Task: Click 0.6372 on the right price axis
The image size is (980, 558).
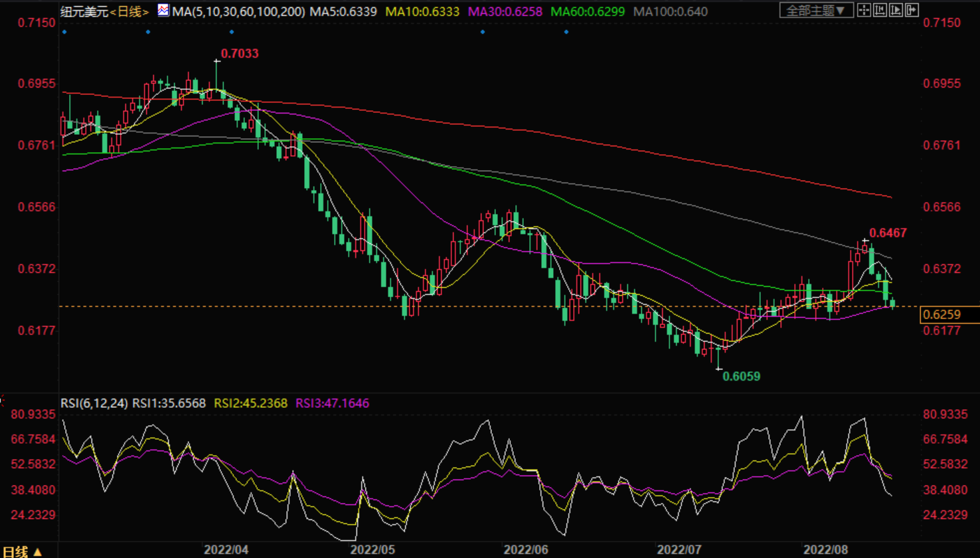Action: tap(942, 269)
